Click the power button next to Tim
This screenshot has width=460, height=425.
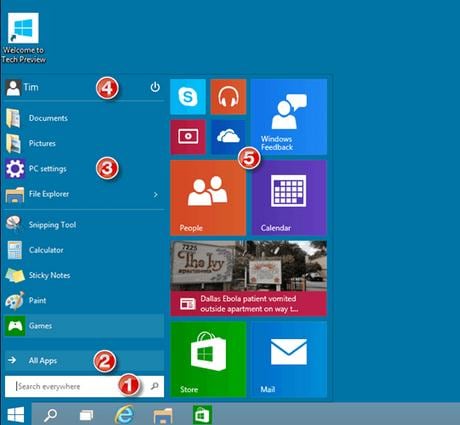click(x=155, y=87)
